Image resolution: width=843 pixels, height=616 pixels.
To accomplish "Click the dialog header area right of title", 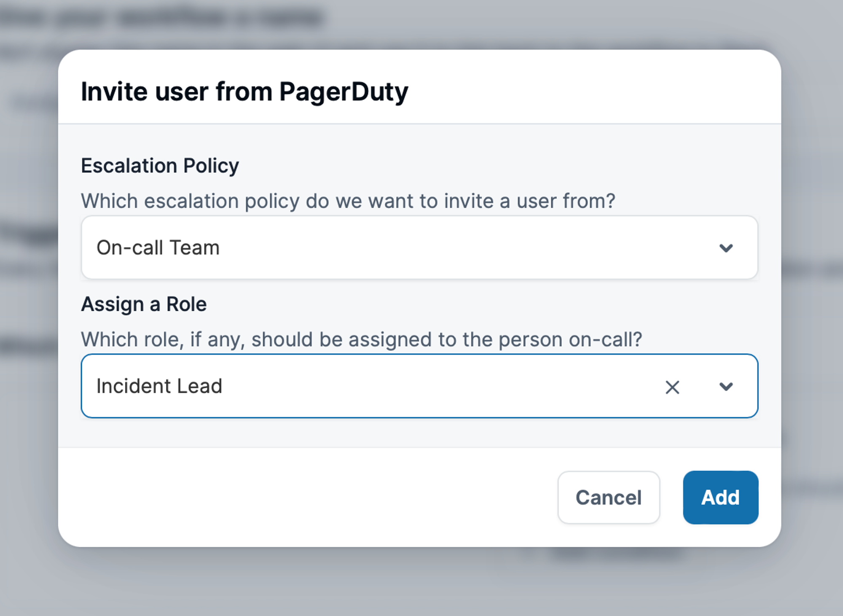I will pyautogui.click(x=590, y=89).
